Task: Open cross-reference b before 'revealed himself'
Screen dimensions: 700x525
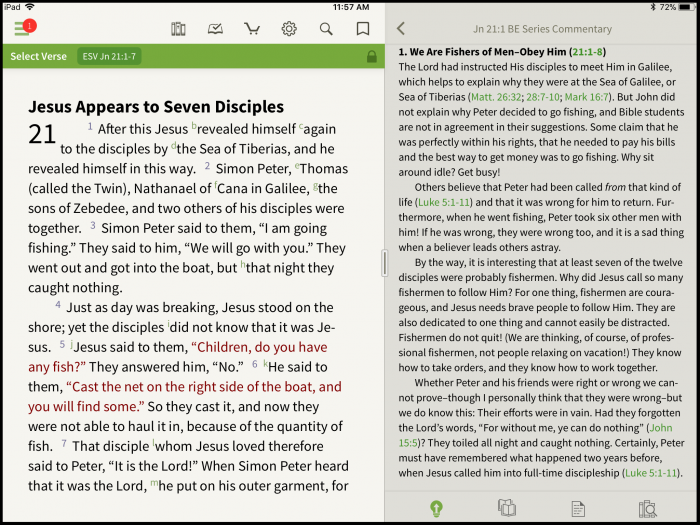Action: pyautogui.click(x=194, y=126)
